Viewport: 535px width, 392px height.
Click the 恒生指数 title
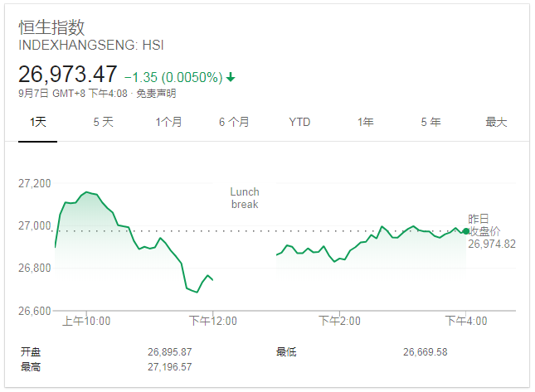(51, 27)
